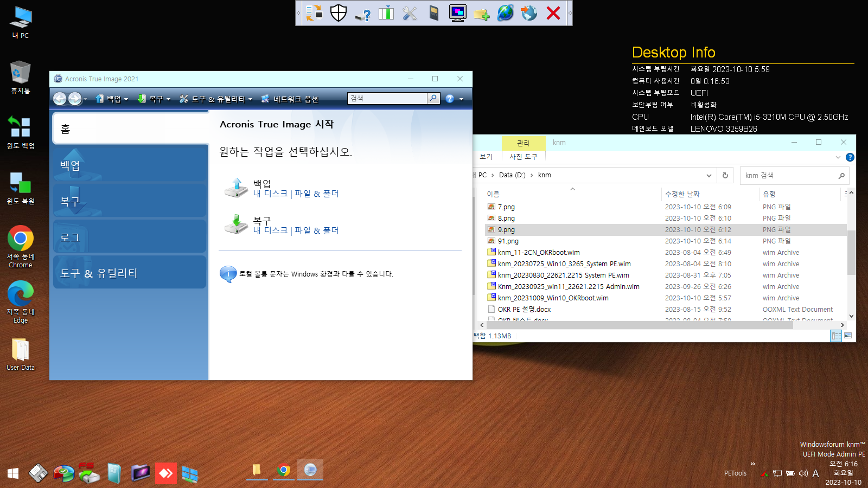Click 내 디스크 link under 백업
Image resolution: width=868 pixels, height=488 pixels.
pyautogui.click(x=270, y=194)
